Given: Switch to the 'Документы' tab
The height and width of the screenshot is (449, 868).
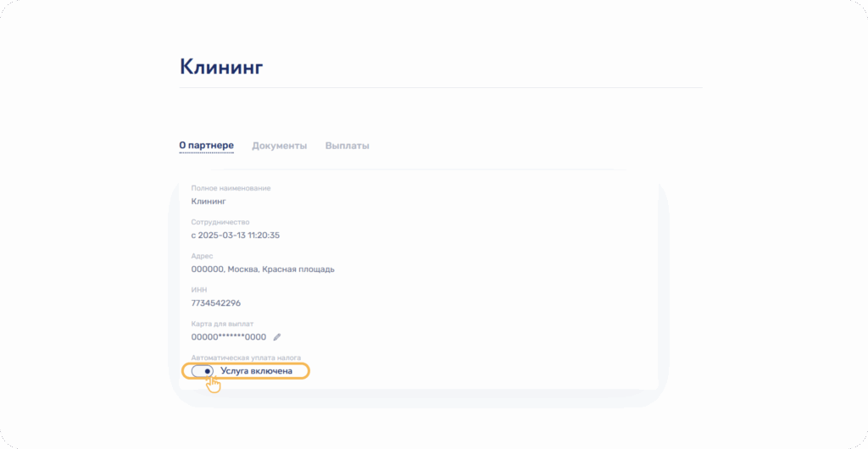Looking at the screenshot, I should [279, 146].
